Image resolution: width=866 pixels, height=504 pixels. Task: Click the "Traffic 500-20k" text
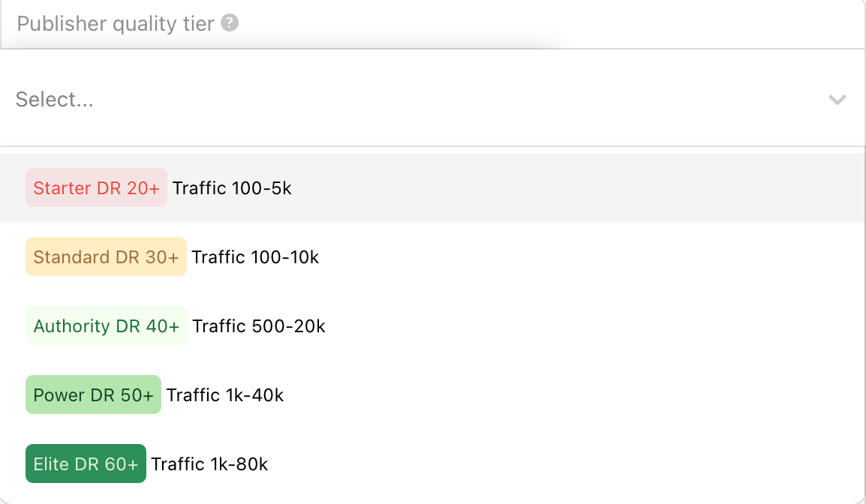pos(259,326)
